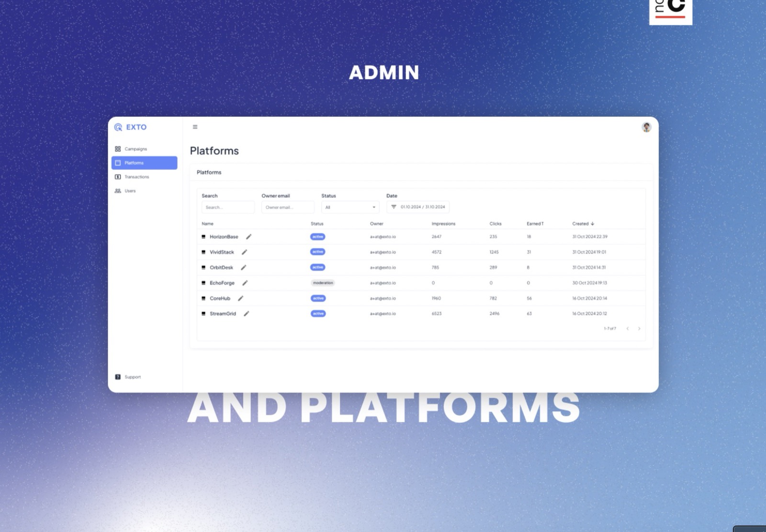Click the hamburger menu icon
Image resolution: width=766 pixels, height=532 pixels.
[x=195, y=127]
